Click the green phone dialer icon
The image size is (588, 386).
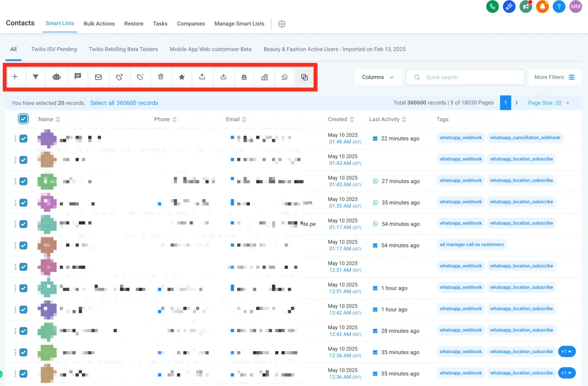[492, 6]
